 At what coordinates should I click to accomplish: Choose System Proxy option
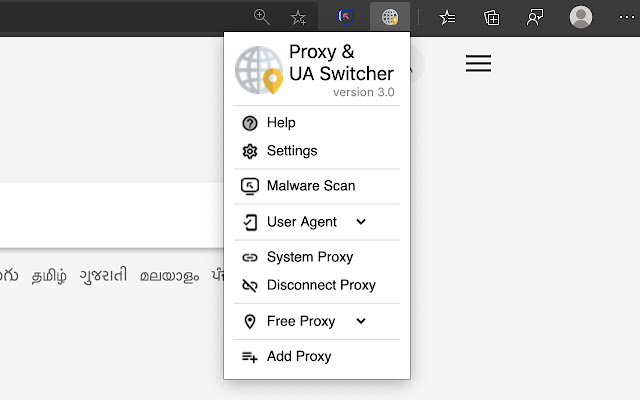click(310, 257)
